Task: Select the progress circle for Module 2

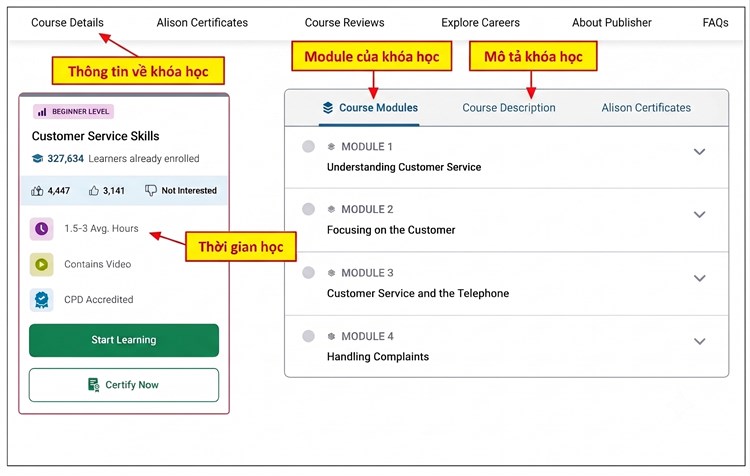Action: [x=309, y=209]
